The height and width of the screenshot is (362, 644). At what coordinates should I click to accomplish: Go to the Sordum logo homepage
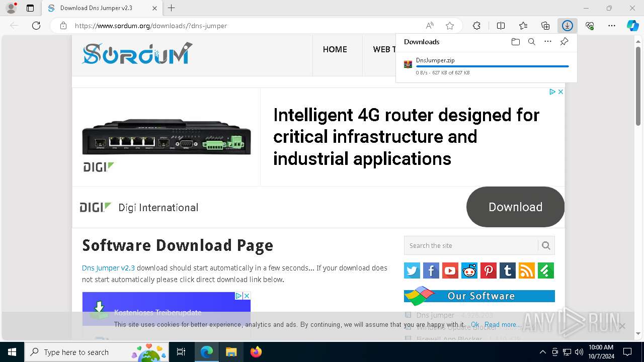coord(137,53)
